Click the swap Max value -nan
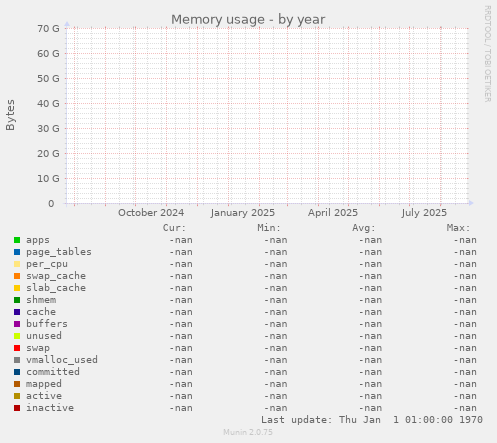The image size is (497, 443). coord(465,348)
